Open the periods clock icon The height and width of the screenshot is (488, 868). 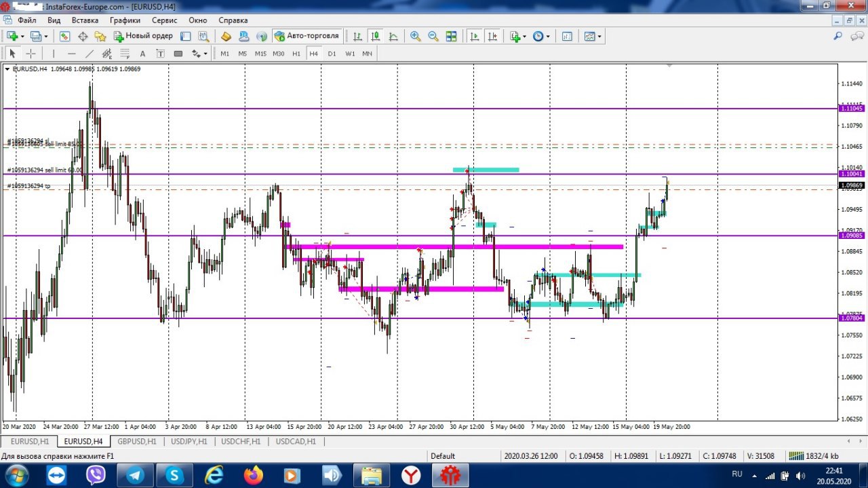click(538, 36)
